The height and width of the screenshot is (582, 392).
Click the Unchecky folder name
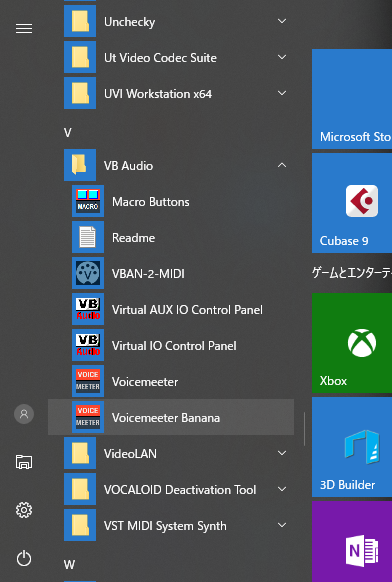(130, 22)
